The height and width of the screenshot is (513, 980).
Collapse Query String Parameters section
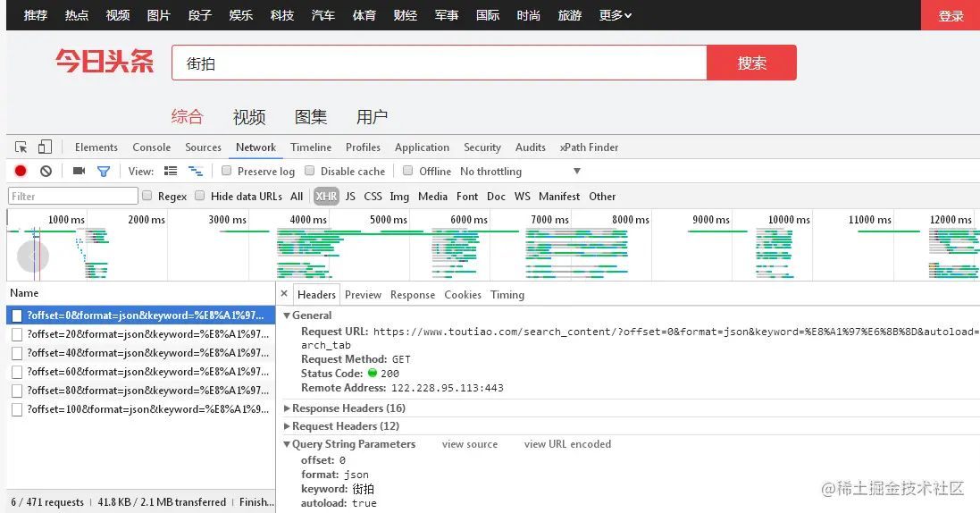click(x=287, y=444)
